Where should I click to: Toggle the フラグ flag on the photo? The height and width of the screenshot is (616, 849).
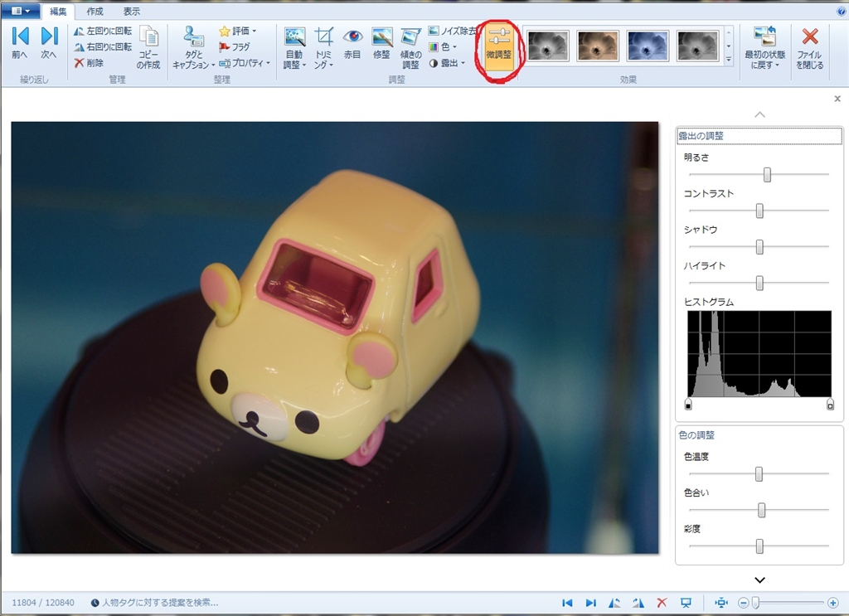coord(234,47)
